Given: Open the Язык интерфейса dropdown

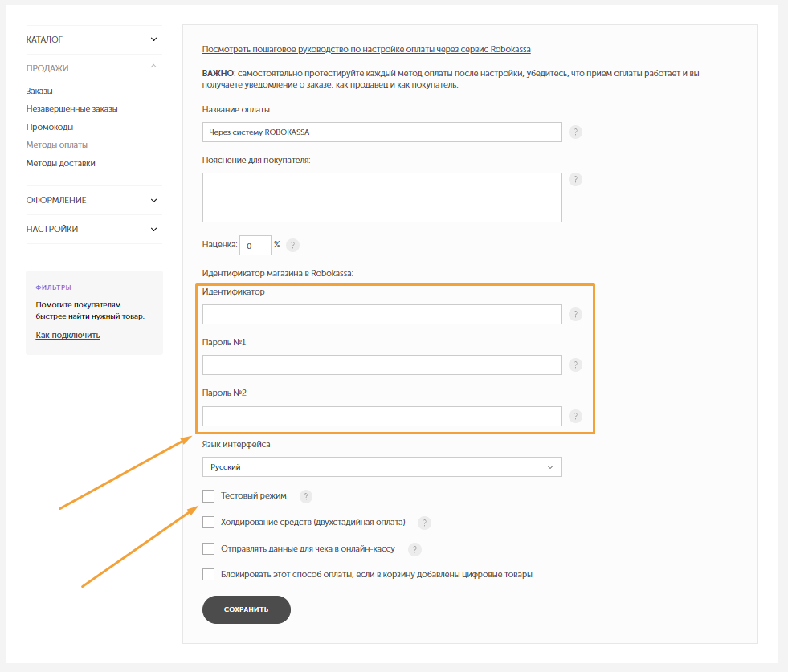Looking at the screenshot, I should (x=382, y=467).
